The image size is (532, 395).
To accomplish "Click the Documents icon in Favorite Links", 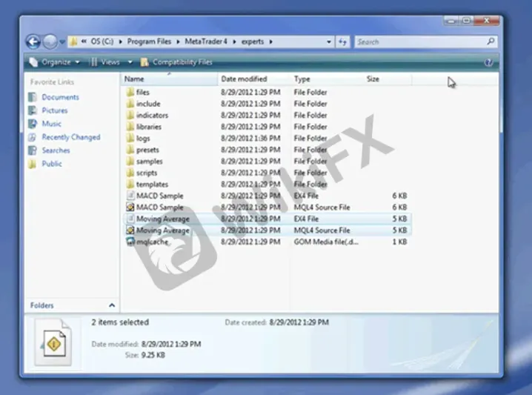I will [x=33, y=97].
